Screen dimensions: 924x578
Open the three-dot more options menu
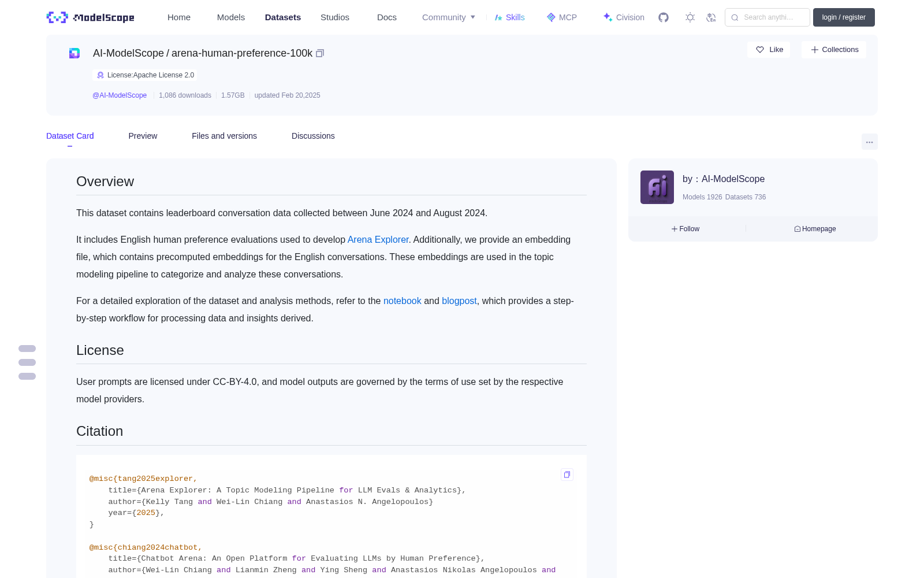point(869,142)
